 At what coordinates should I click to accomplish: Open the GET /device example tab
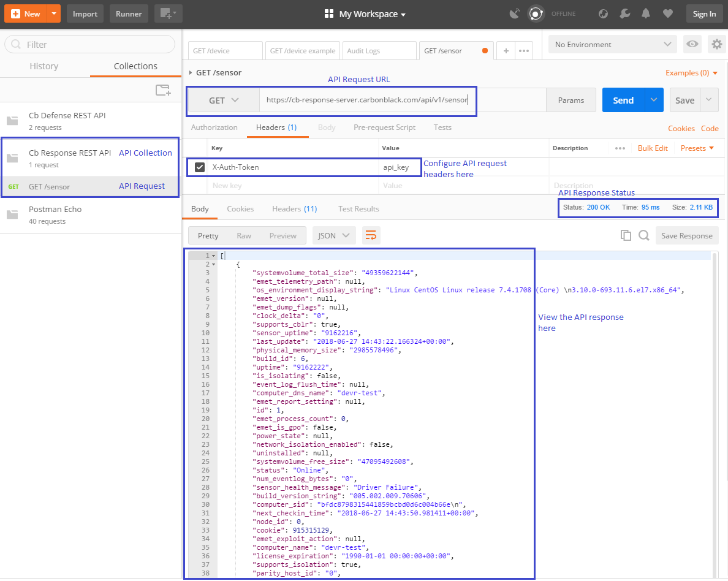302,51
